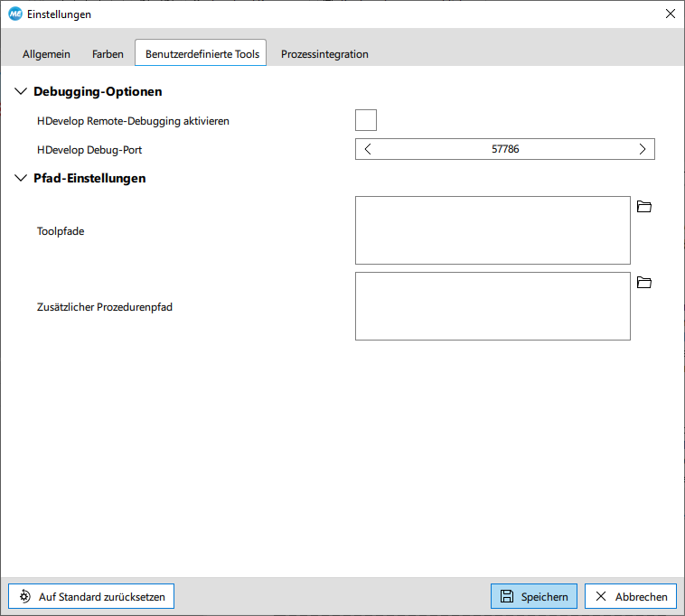Collapse the Pfad-Einstellungen section
The width and height of the screenshot is (685, 616).
[x=22, y=178]
